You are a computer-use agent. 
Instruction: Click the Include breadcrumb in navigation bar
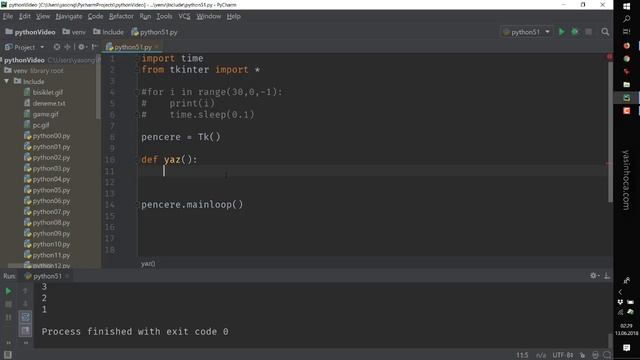point(108,32)
